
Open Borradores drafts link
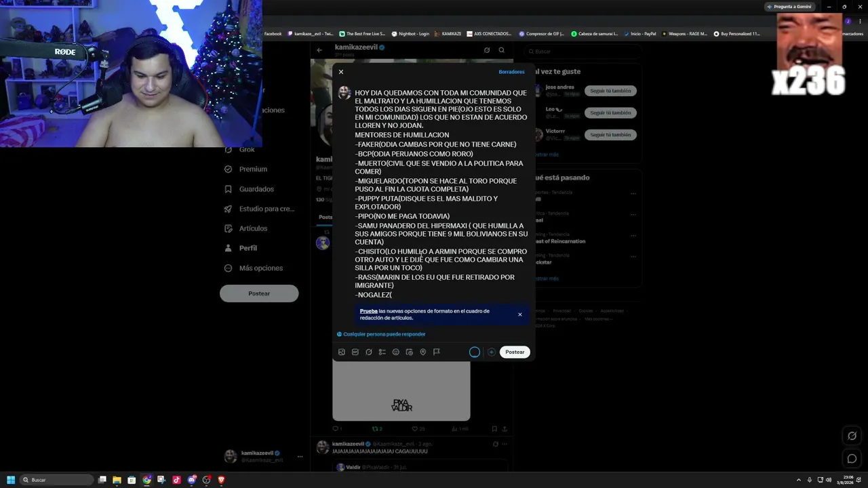point(511,72)
